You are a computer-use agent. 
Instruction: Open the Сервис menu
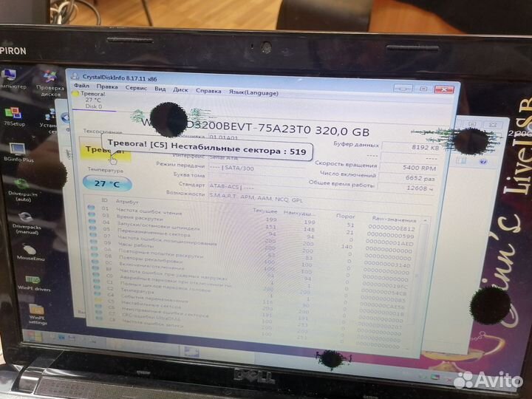point(136,87)
